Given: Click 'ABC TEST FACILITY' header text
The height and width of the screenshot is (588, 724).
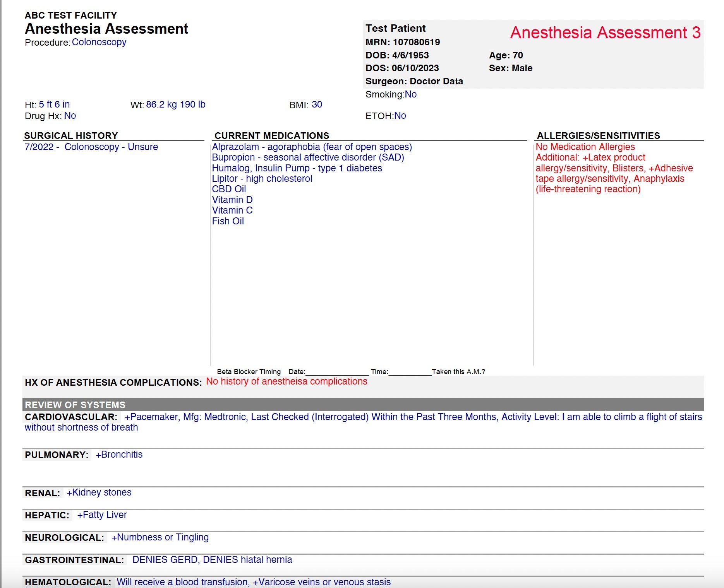Looking at the screenshot, I should pos(71,15).
